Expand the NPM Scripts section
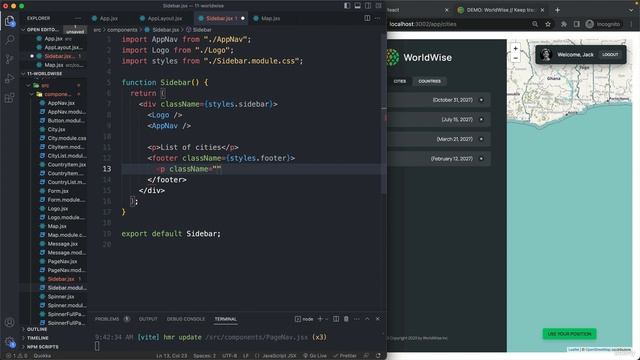 coord(42,347)
